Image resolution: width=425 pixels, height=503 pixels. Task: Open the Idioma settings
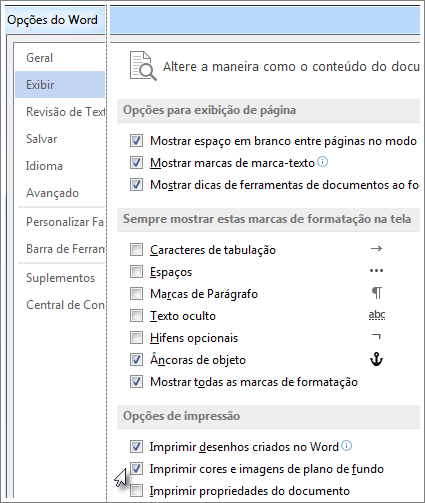(44, 166)
